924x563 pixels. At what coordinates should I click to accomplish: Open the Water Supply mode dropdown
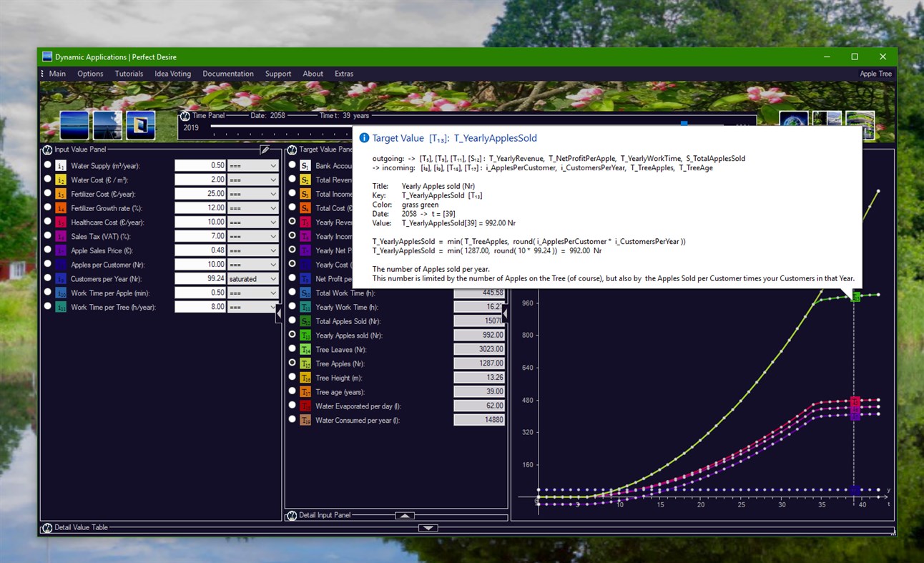pyautogui.click(x=252, y=165)
